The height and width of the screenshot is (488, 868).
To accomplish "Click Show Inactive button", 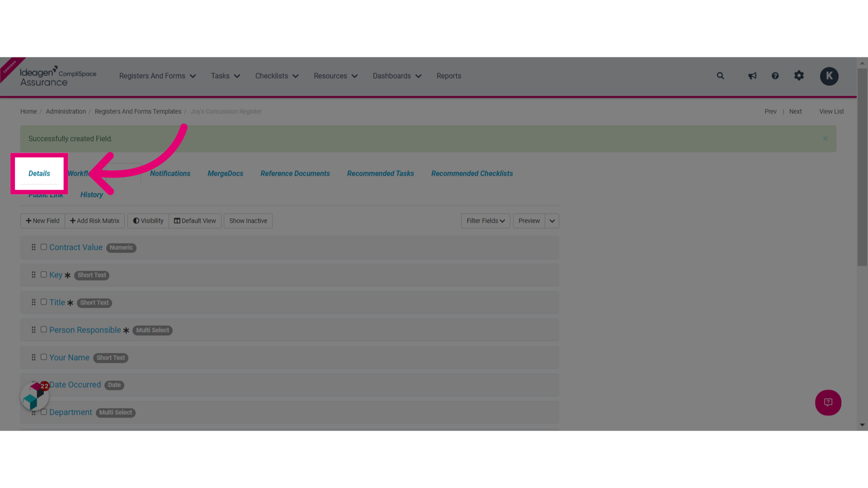I will point(248,221).
